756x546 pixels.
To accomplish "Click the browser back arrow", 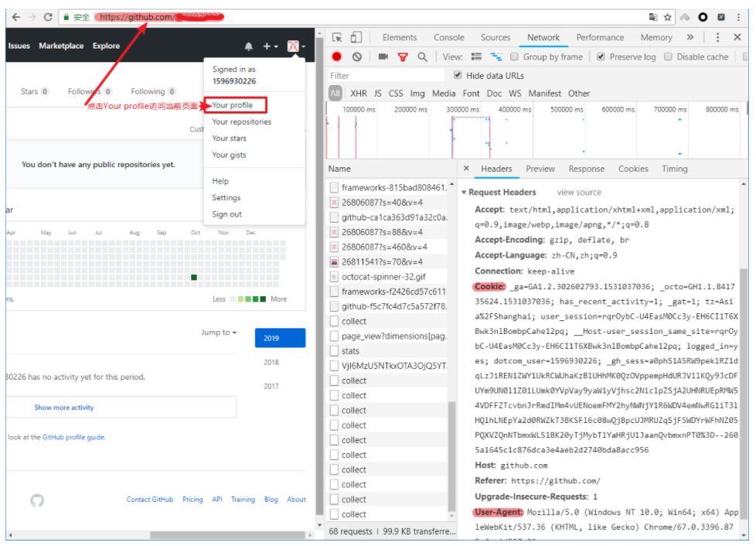I will coord(16,17).
